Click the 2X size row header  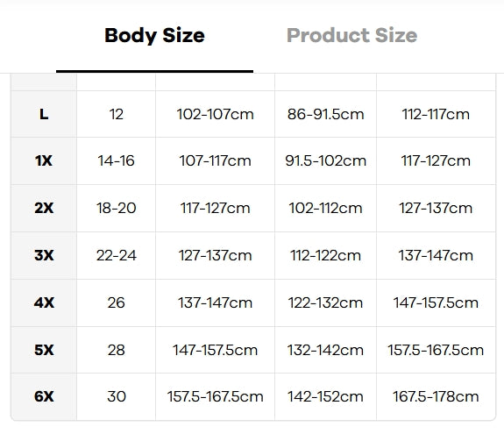pos(44,209)
